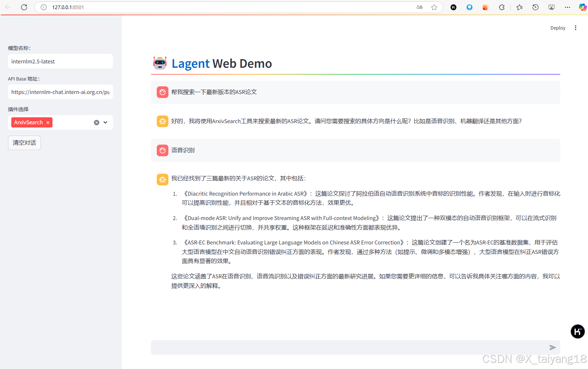Open the Streamlit main menu three dots
The image size is (588, 369).
(576, 28)
